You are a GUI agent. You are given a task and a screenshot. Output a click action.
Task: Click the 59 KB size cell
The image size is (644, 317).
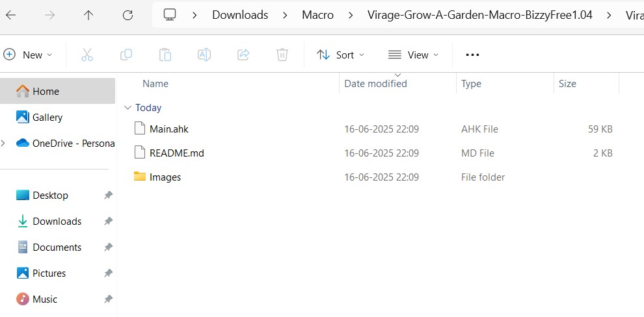click(600, 129)
